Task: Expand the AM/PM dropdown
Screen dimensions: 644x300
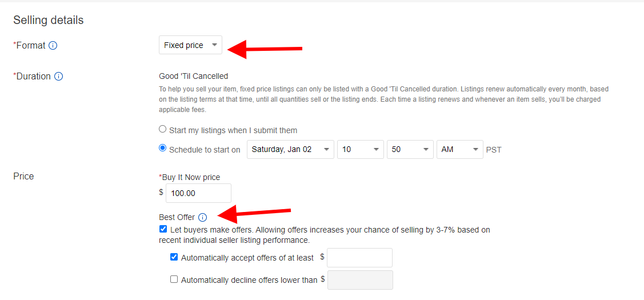Action: (x=460, y=150)
